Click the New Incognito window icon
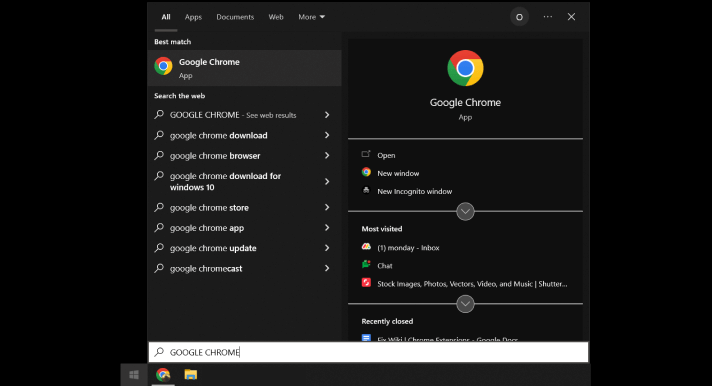 click(x=366, y=191)
